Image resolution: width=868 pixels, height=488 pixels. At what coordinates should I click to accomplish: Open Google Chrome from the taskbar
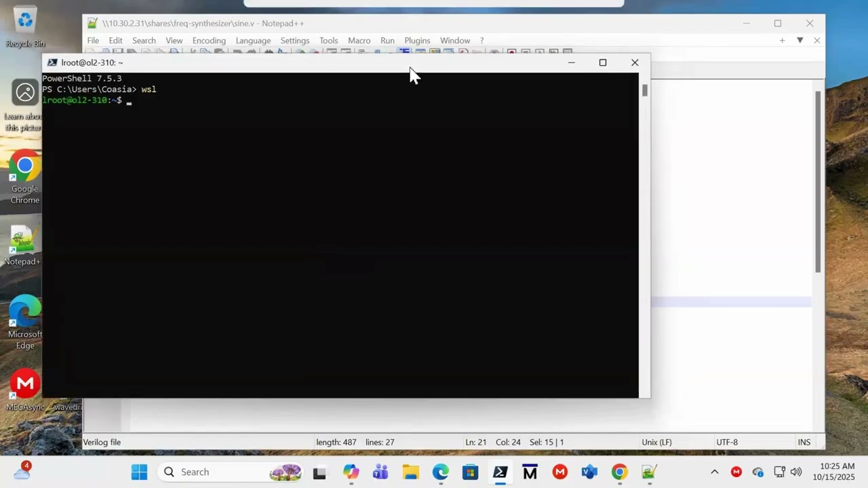619,472
